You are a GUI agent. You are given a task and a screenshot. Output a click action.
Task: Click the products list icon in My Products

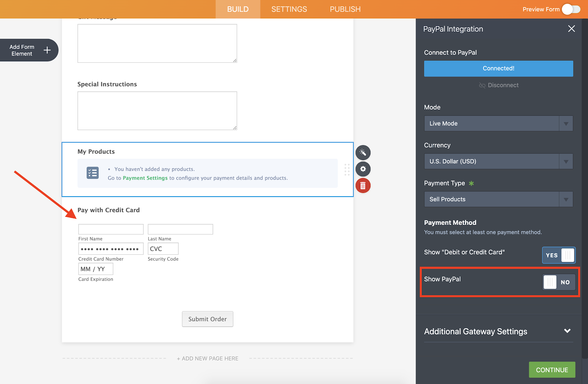pos(93,173)
